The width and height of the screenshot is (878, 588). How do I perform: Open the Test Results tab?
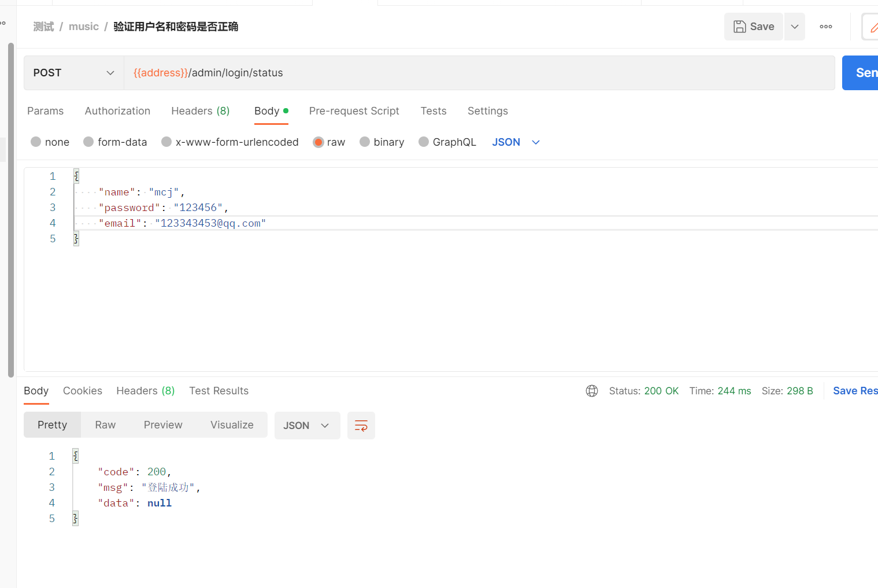pyautogui.click(x=219, y=391)
